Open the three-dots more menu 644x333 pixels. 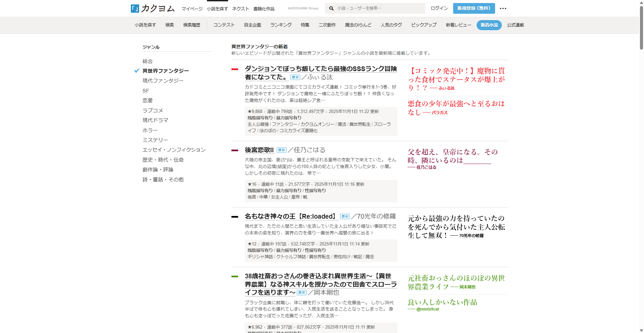click(503, 8)
